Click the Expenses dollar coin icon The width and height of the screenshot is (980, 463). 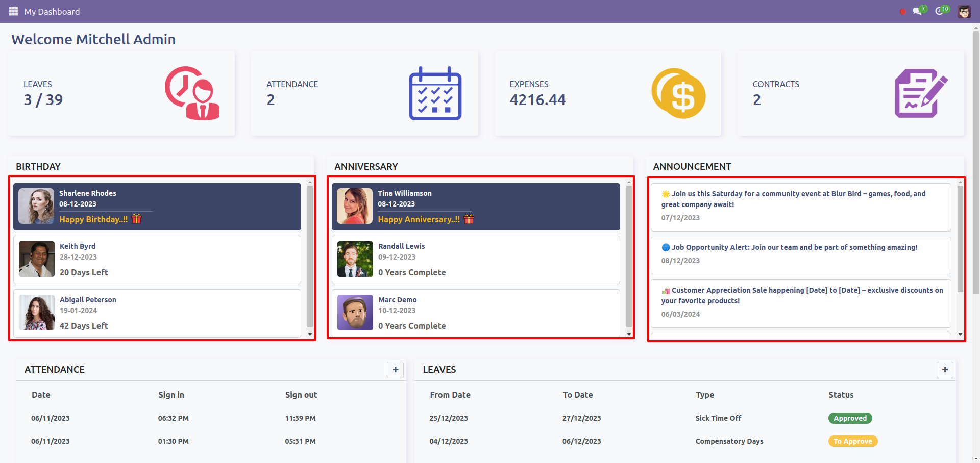pyautogui.click(x=678, y=93)
